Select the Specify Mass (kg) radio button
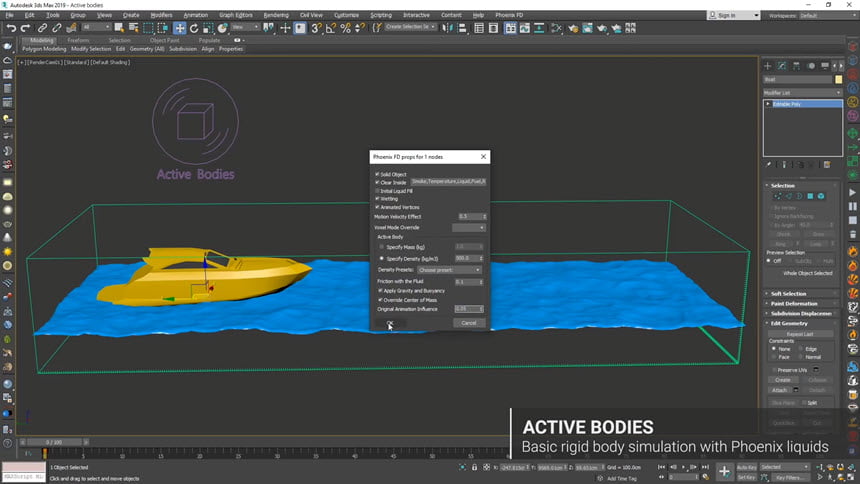The height and width of the screenshot is (484, 860). point(382,247)
